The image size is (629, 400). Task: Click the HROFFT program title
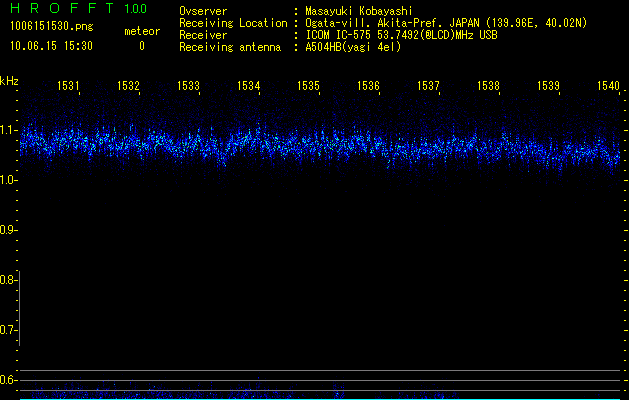point(62,8)
